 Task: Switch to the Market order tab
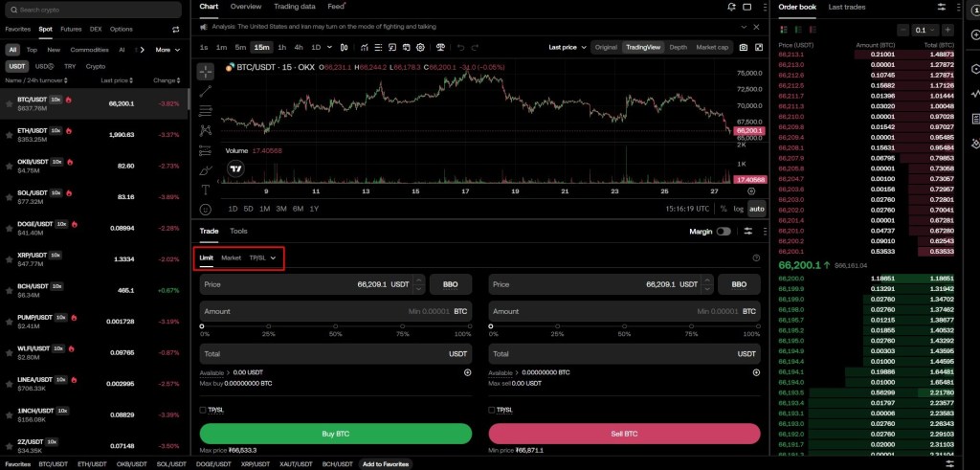coord(232,258)
